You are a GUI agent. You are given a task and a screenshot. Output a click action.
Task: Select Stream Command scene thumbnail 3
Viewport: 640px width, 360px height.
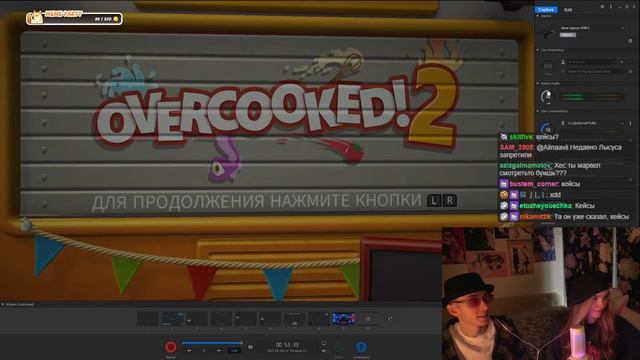click(x=197, y=319)
